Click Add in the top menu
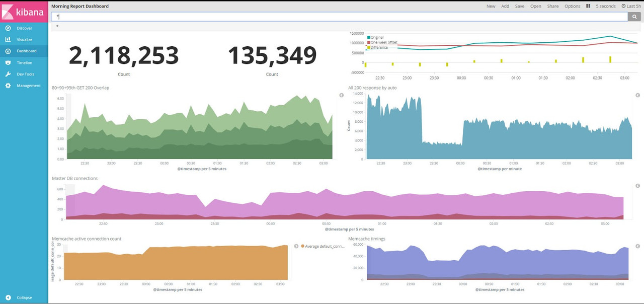Viewport: 644px width, 304px height. (x=505, y=7)
